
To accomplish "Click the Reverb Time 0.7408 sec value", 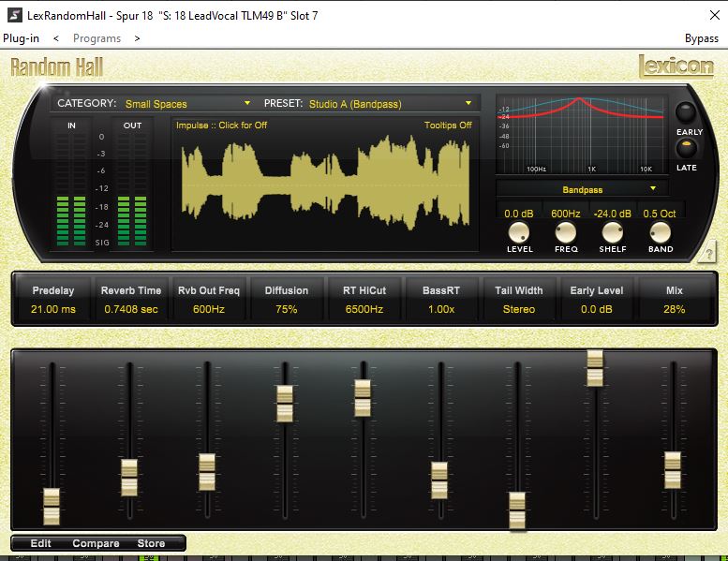I will [131, 309].
